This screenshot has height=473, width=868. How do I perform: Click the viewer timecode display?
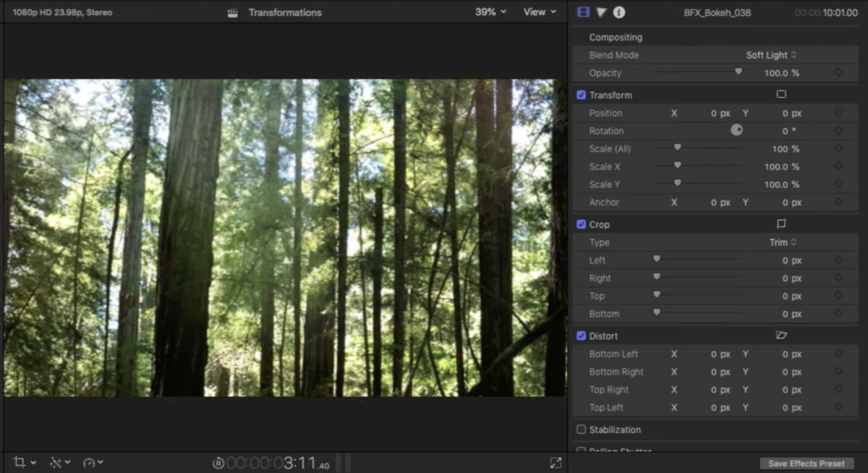coord(278,462)
